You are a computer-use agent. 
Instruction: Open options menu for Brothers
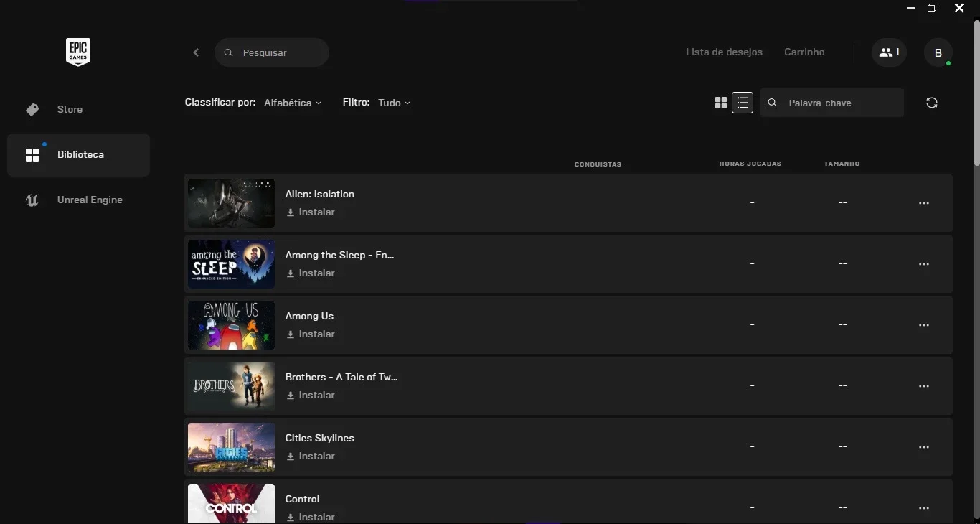(924, 386)
